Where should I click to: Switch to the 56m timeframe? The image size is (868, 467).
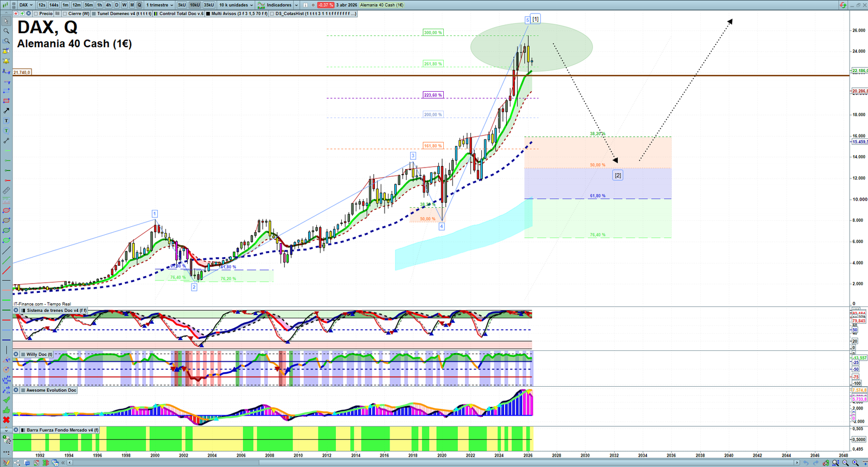coord(89,5)
